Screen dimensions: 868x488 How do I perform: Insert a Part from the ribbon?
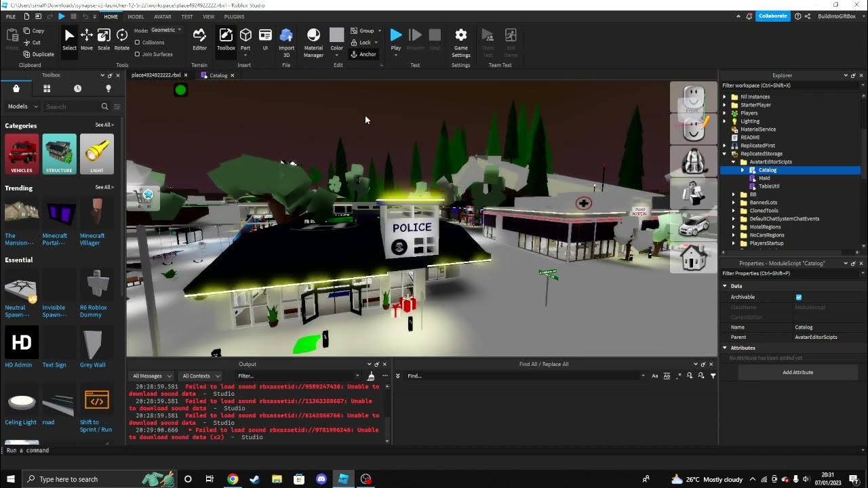(x=245, y=39)
